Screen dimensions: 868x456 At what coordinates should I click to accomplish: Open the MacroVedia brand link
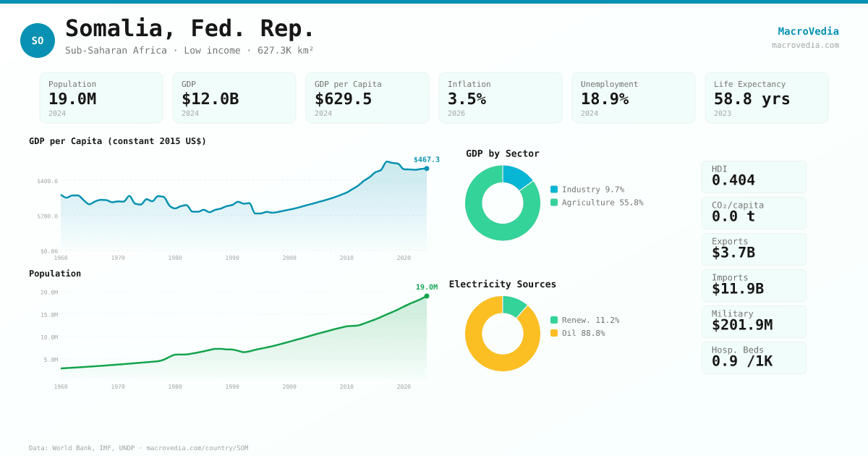[x=808, y=31]
